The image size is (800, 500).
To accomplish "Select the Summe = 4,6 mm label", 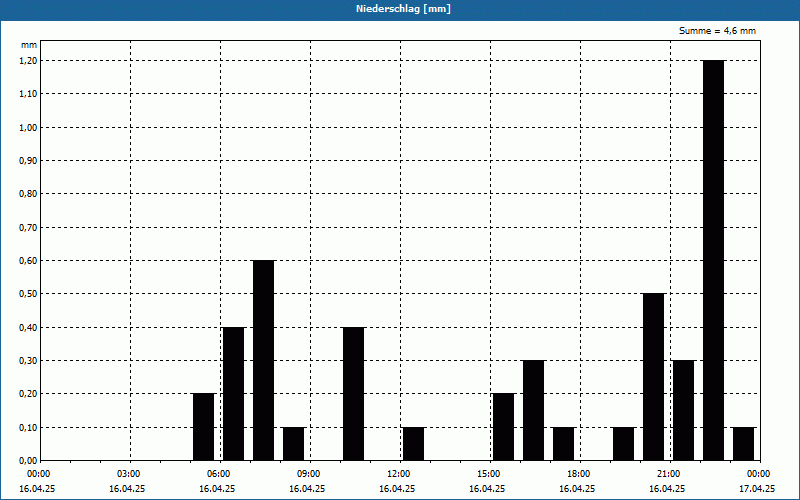I will tap(717, 31).
